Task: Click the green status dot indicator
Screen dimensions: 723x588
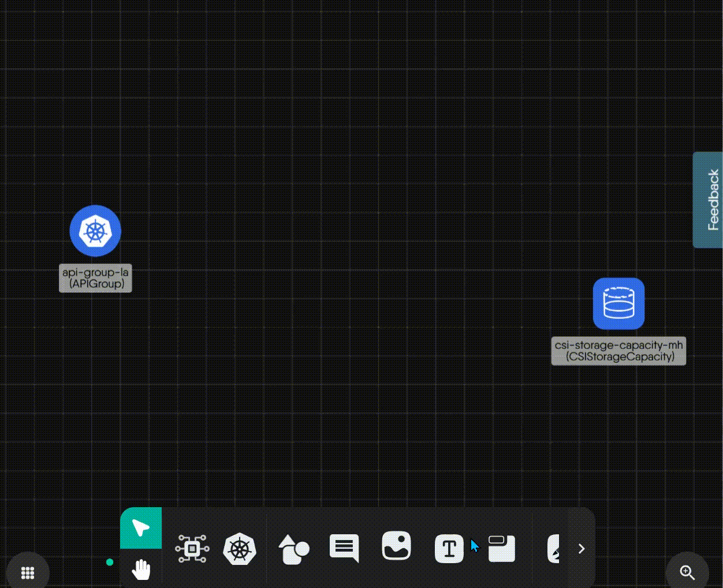Action: (x=110, y=562)
